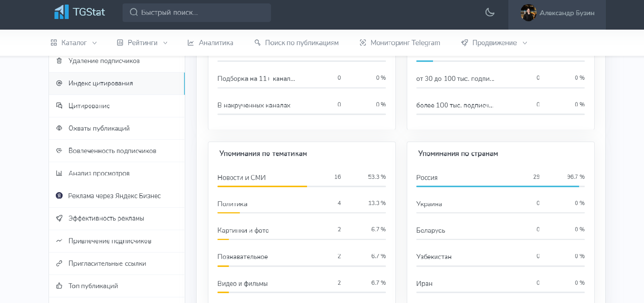The width and height of the screenshot is (644, 303).
Task: Click the thumbs-up icon for Топ публикаций
Action: click(59, 286)
